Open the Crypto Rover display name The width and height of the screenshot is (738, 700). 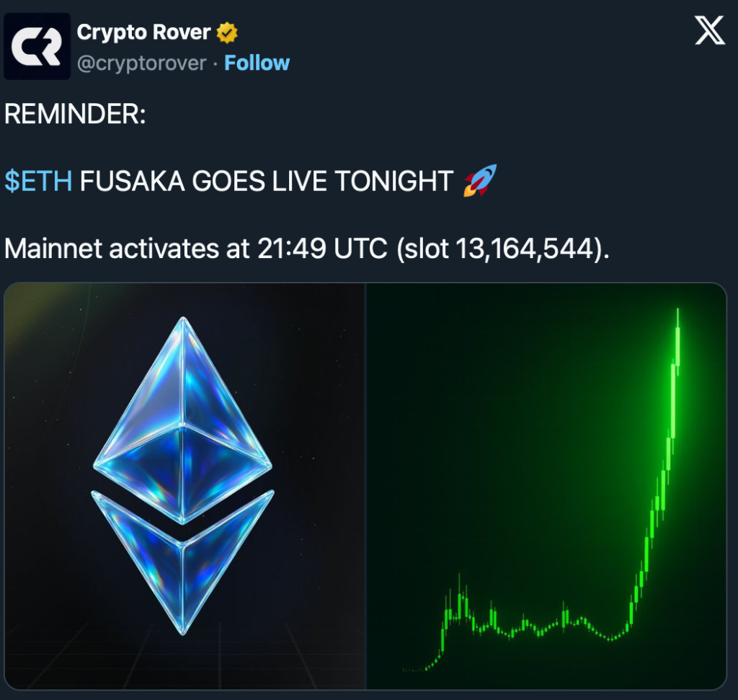pyautogui.click(x=143, y=32)
